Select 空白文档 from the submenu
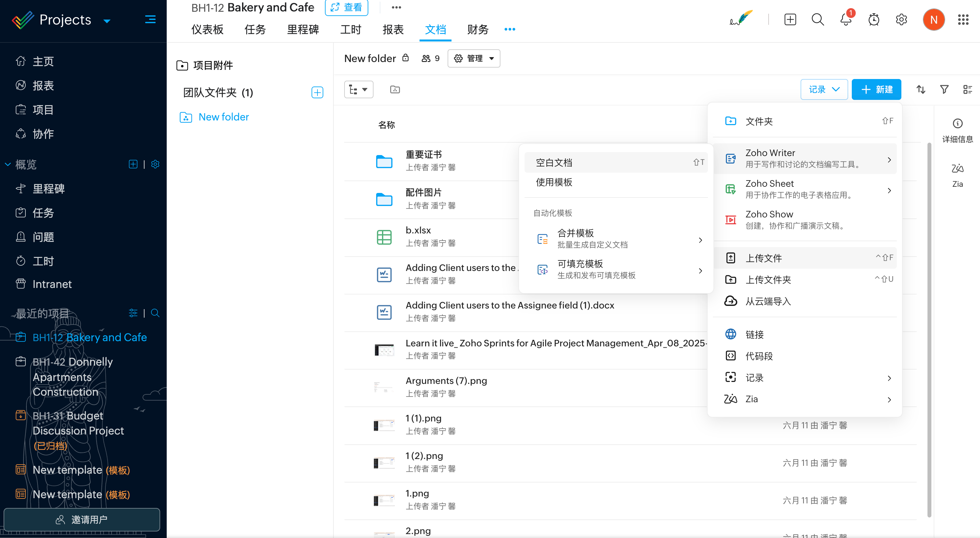The image size is (980, 538). tap(554, 163)
